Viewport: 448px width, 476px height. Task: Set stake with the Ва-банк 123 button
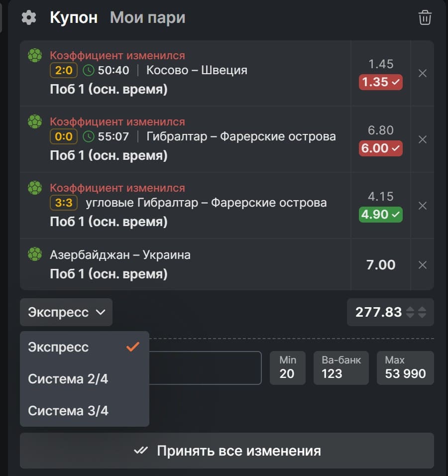(341, 368)
